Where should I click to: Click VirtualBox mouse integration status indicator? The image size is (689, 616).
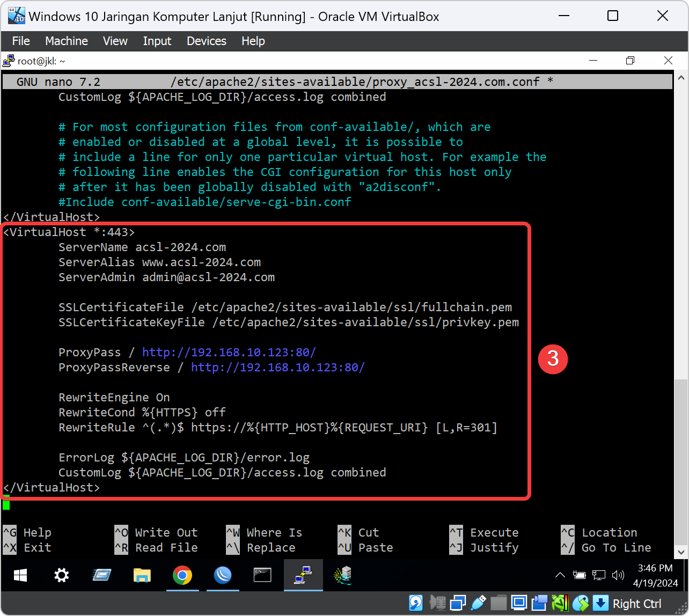(580, 603)
